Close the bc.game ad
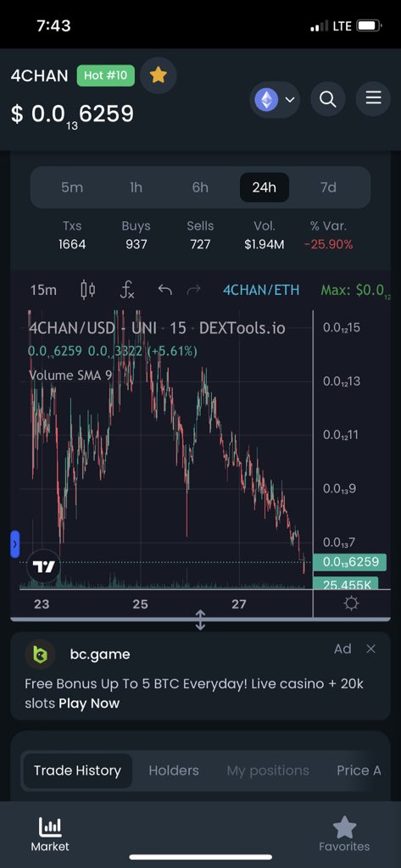401x868 pixels. point(371,648)
